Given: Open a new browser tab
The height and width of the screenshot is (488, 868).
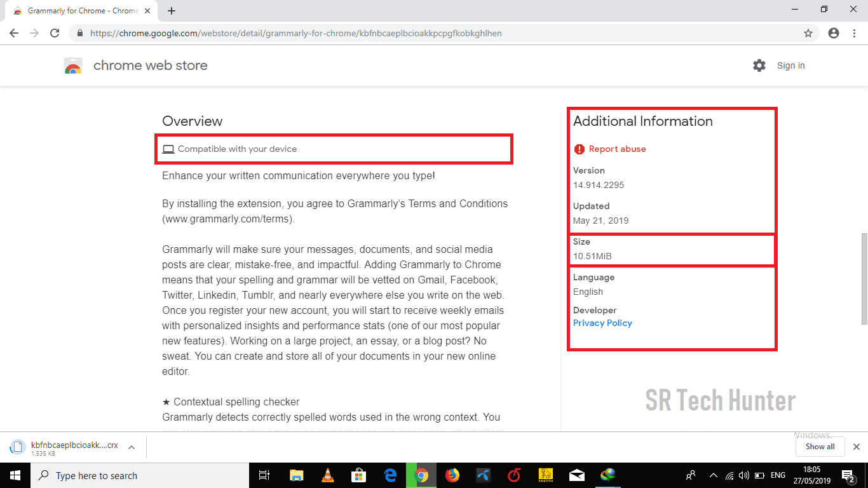Looking at the screenshot, I should click(172, 11).
